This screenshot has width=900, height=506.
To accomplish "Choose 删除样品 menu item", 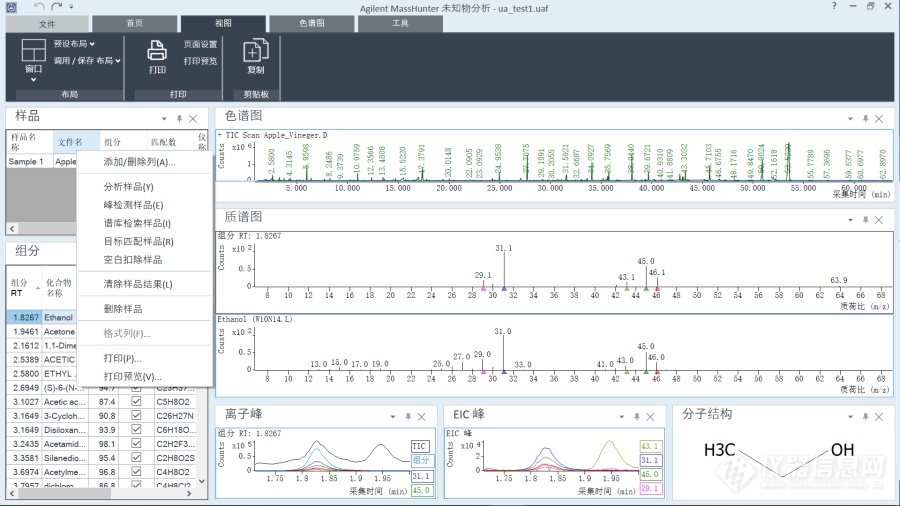I will click(x=145, y=309).
